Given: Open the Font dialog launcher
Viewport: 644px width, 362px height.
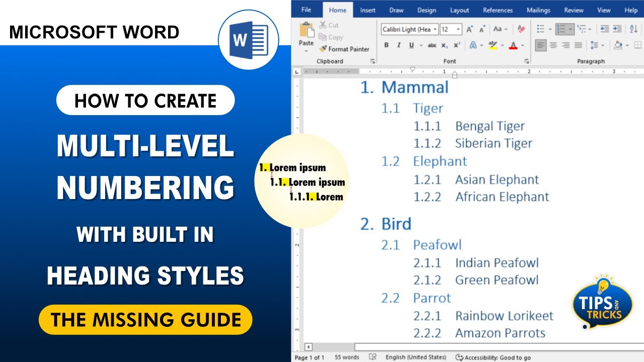Looking at the screenshot, I should coord(527,61).
